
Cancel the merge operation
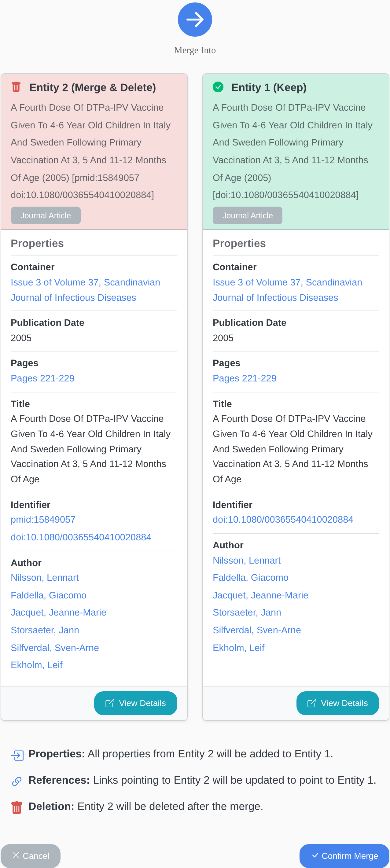pyautogui.click(x=30, y=855)
